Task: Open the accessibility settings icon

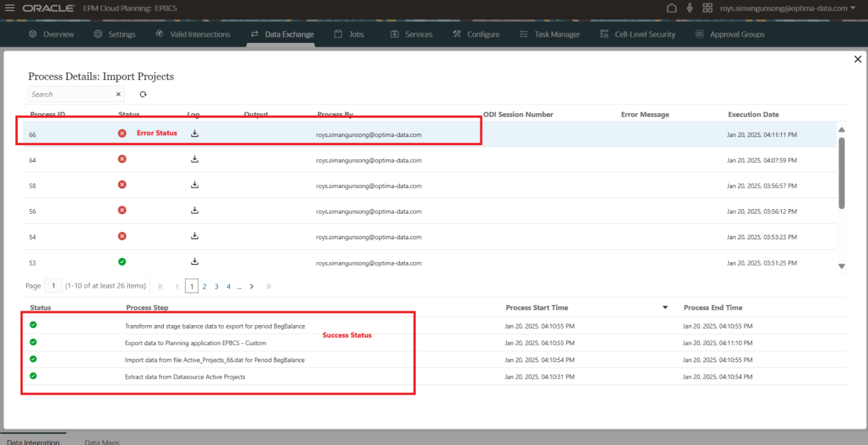Action: point(690,8)
